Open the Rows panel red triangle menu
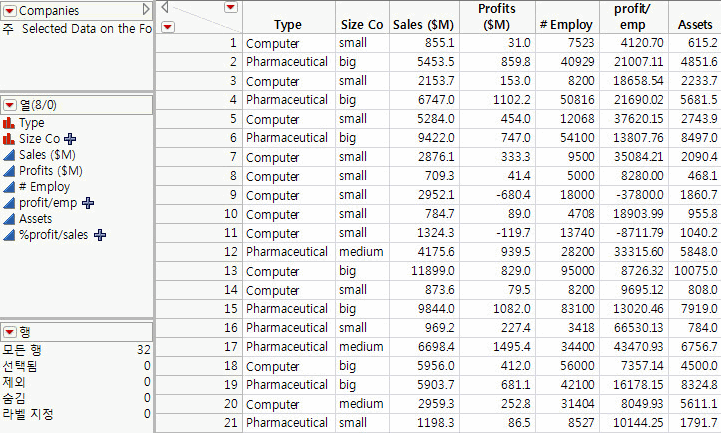 [9, 331]
